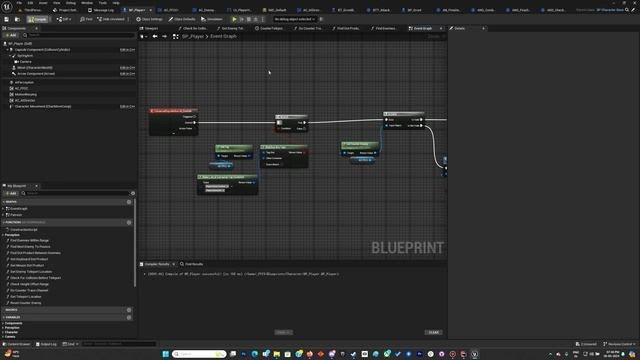Open the Counter Fatigue graph tab
640x360 pixels.
pyautogui.click(x=269, y=28)
